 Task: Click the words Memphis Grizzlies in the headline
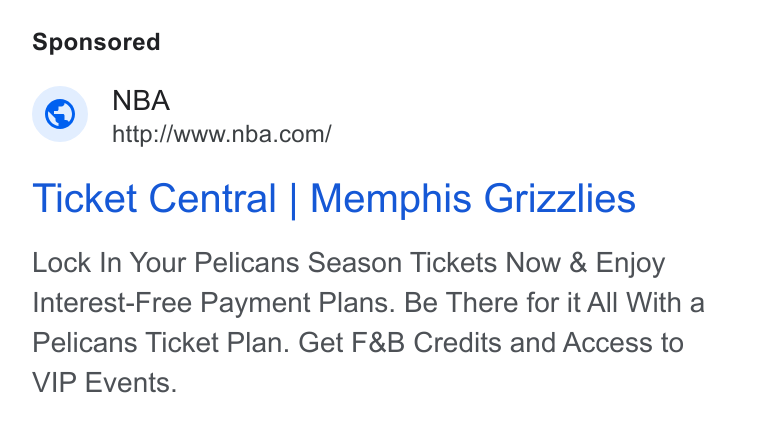tap(473, 199)
